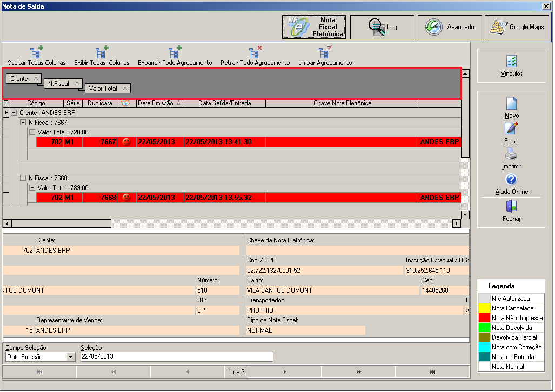Viewport: 555px width, 392px height.
Task: Collapse N.Fiscal : 7667 group
Action: pyautogui.click(x=23, y=123)
